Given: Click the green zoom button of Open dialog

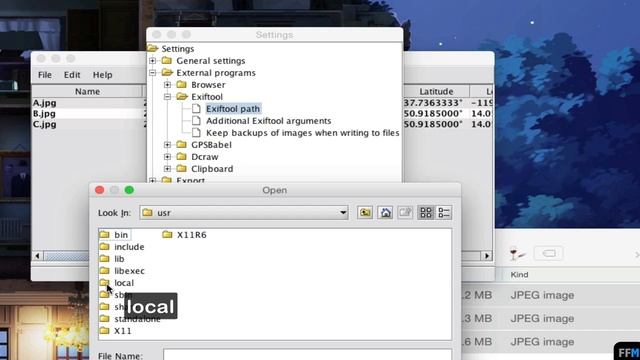Looking at the screenshot, I should tap(129, 190).
